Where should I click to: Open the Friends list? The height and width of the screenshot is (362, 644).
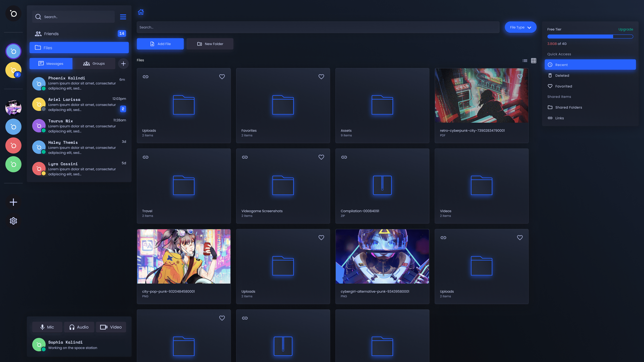52,34
